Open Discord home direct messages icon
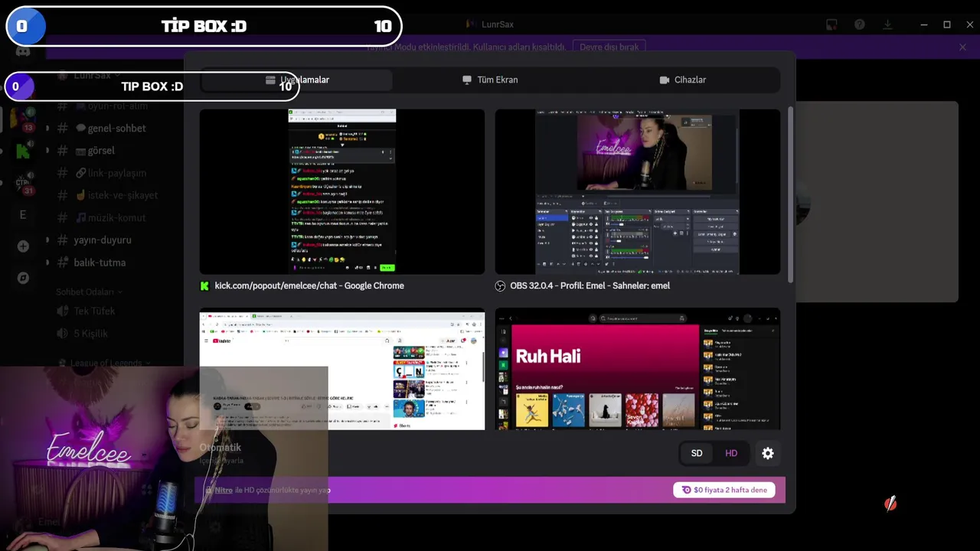The width and height of the screenshot is (980, 551). [23, 51]
